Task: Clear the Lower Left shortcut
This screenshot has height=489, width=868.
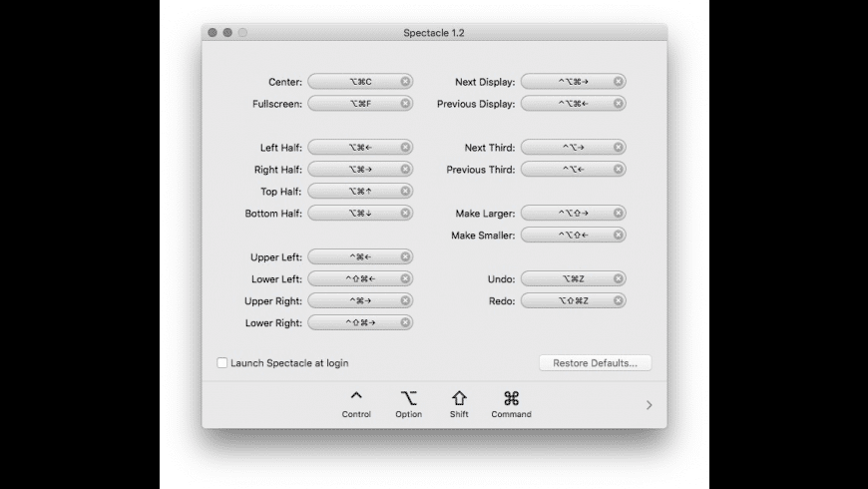Action: [405, 279]
